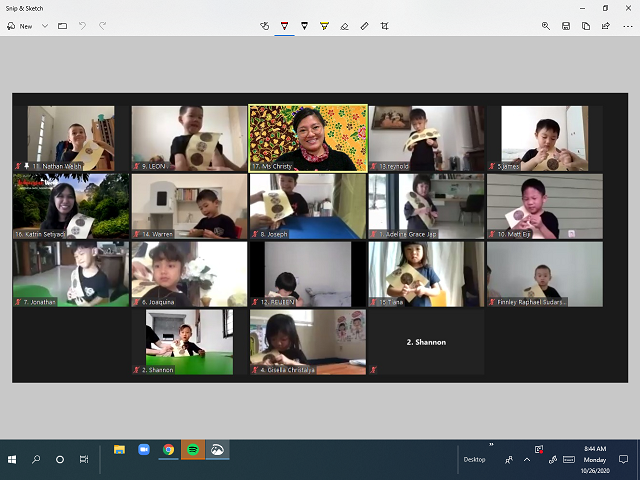Click the Ms Christy video tile
This screenshot has width=640, height=480.
[x=307, y=138]
